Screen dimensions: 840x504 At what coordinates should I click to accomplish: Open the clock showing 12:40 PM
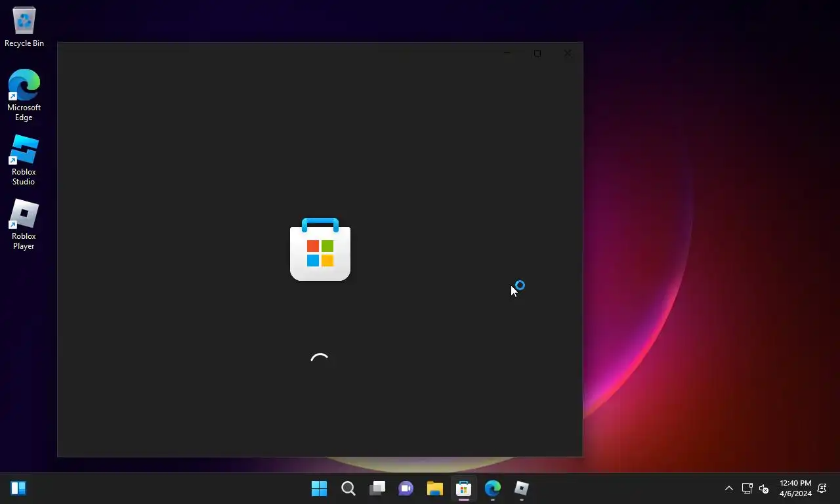point(795,488)
